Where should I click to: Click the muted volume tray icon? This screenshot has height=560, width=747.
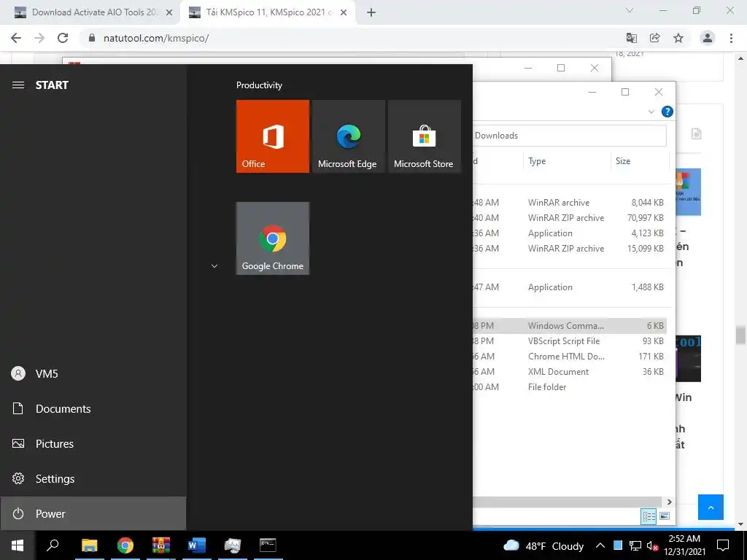652,545
